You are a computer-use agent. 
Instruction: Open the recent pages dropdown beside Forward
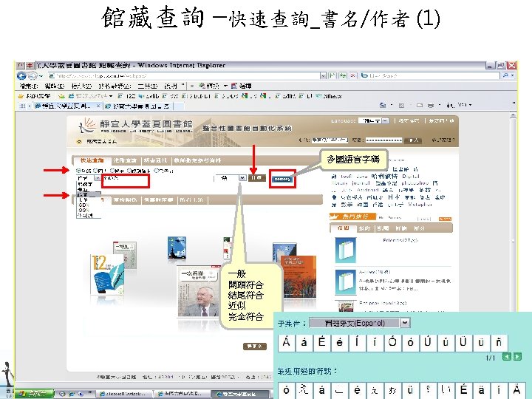click(x=41, y=76)
